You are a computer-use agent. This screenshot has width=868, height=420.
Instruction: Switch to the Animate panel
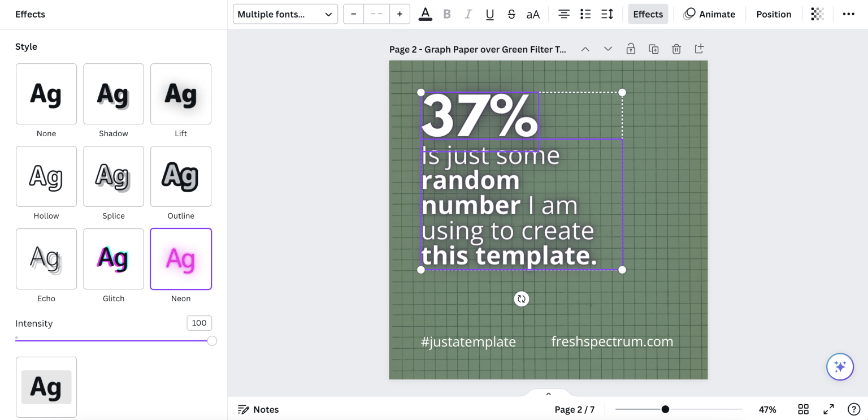(x=710, y=14)
